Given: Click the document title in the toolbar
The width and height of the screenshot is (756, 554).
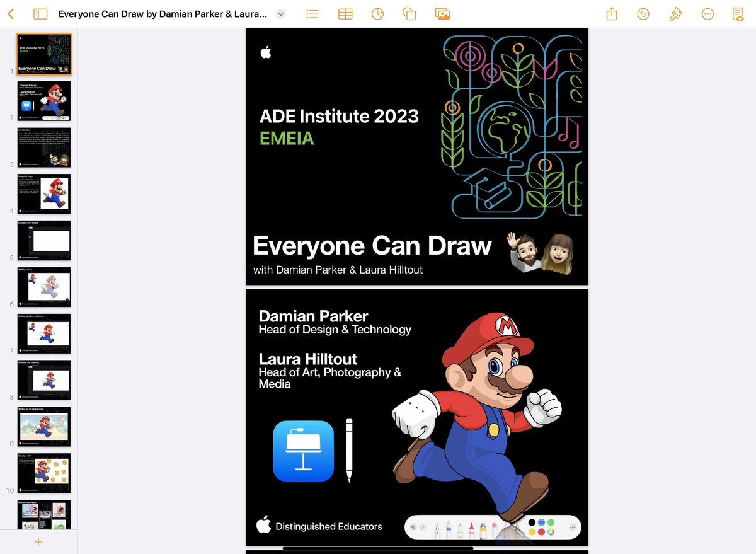Looking at the screenshot, I should (x=163, y=14).
